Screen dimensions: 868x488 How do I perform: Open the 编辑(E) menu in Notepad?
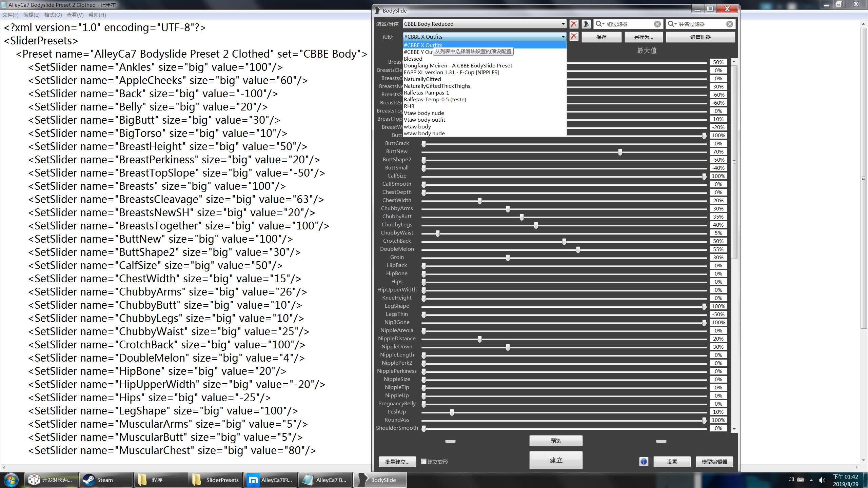point(32,15)
